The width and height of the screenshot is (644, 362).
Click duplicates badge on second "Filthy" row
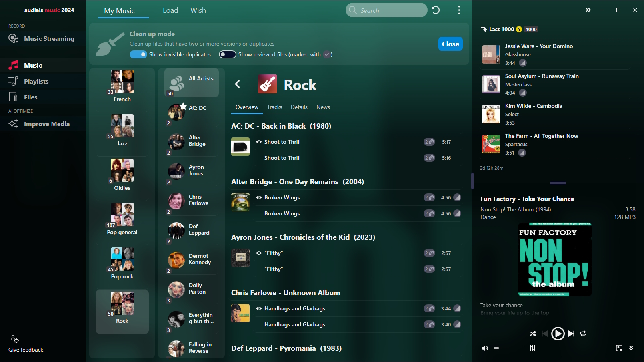click(429, 269)
